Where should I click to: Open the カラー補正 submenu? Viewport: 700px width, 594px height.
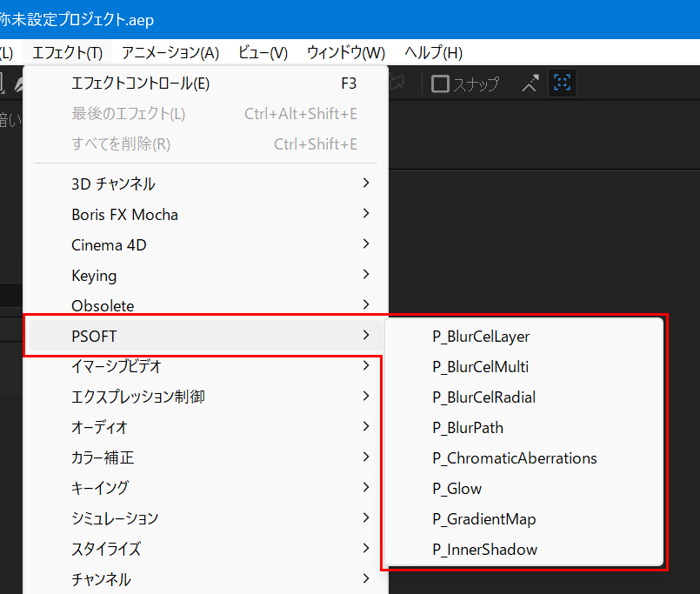click(x=205, y=457)
